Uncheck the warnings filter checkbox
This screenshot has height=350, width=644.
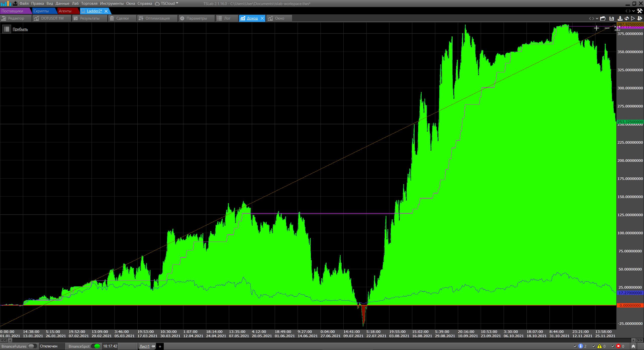594,346
